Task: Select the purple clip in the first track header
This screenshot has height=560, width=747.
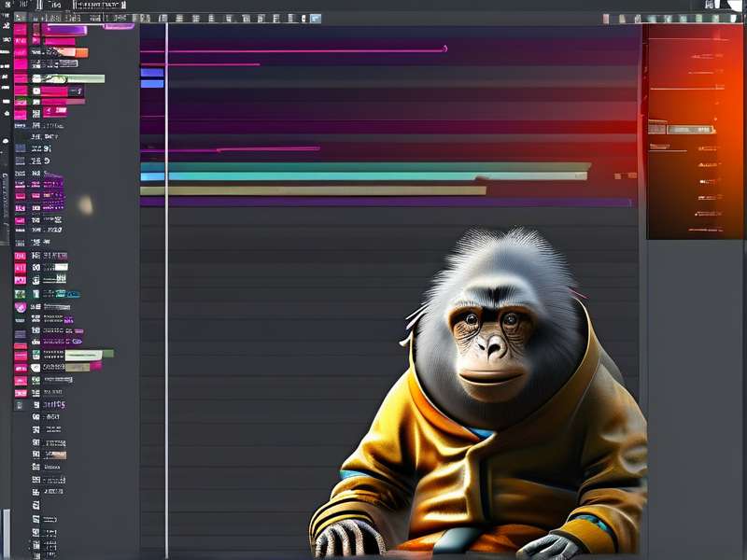Action: point(64,31)
